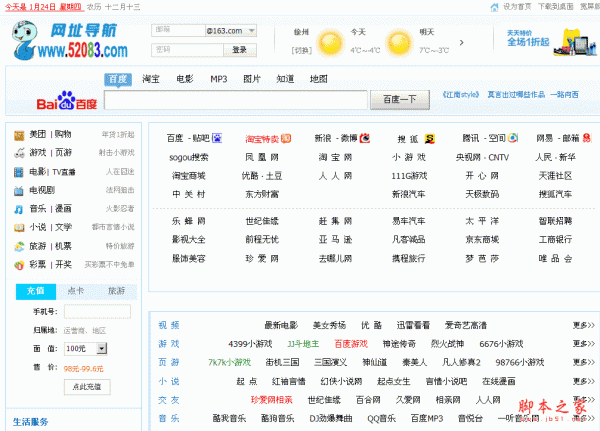Click the 百度一下 search button
The image size is (600, 431).
(x=399, y=100)
